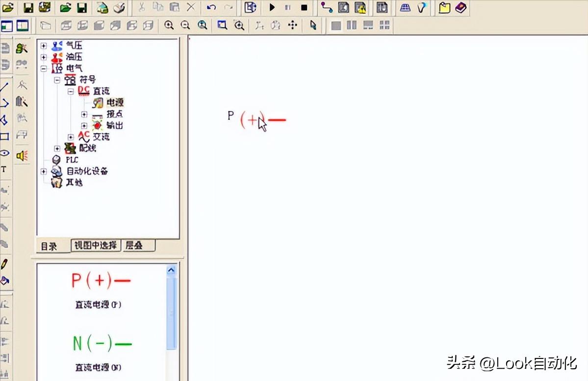Stop simulation using the black square icon
This screenshot has width=588, height=381.
point(304,7)
